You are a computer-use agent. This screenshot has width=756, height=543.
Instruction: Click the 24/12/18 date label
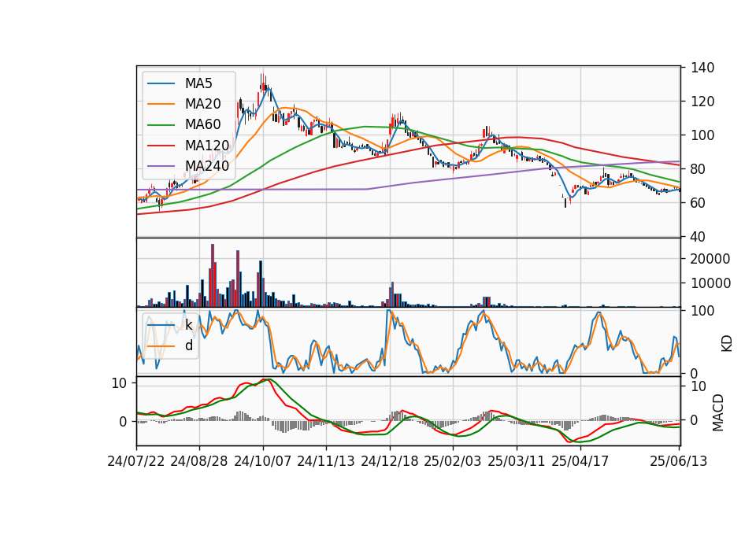click(390, 462)
